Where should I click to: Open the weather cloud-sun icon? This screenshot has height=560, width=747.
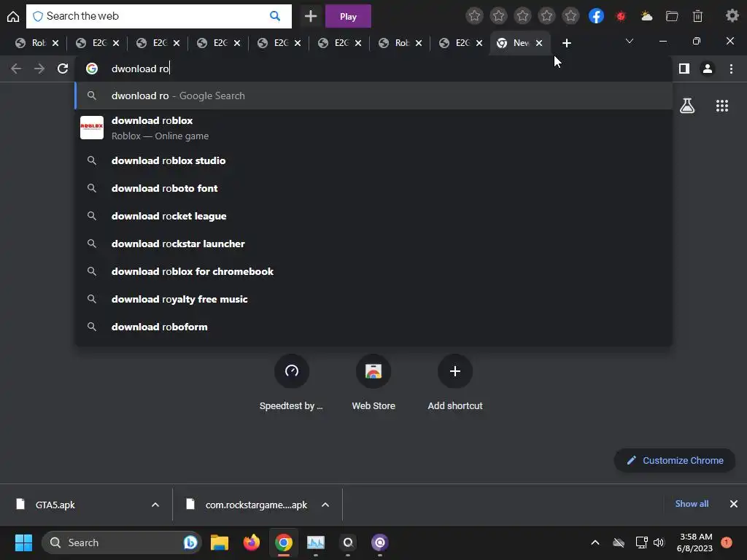[646, 16]
